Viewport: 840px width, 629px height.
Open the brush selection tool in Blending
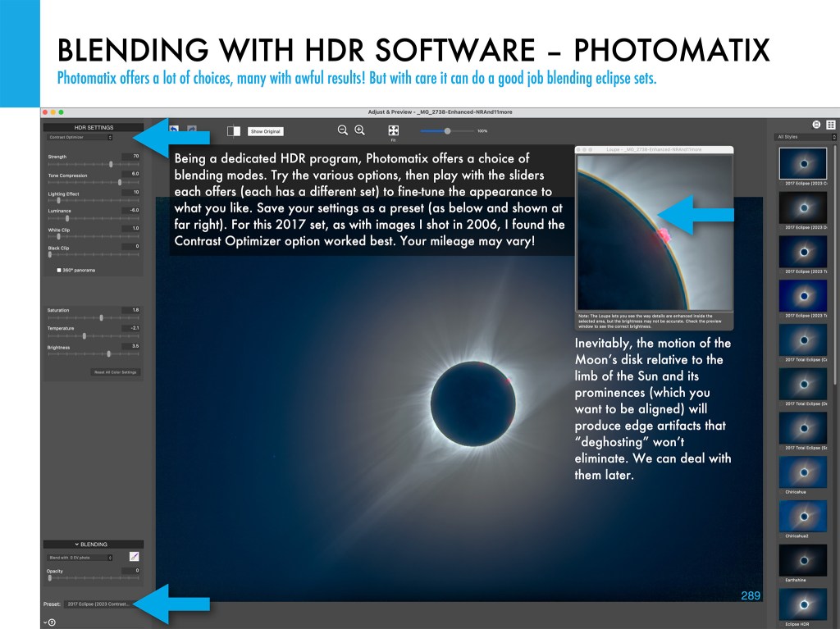pos(134,557)
